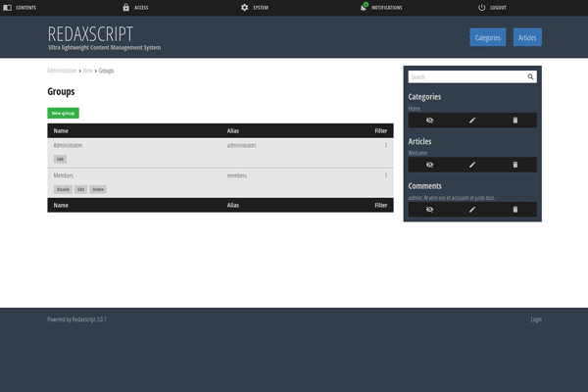Click the Groups breadcrumb item

tap(106, 71)
